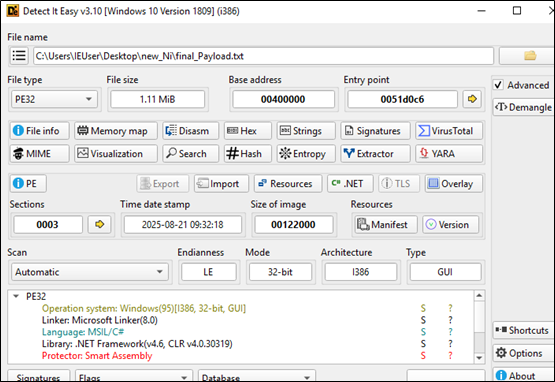Click the Time date stamp field
The height and width of the screenshot is (382, 555).
click(183, 224)
